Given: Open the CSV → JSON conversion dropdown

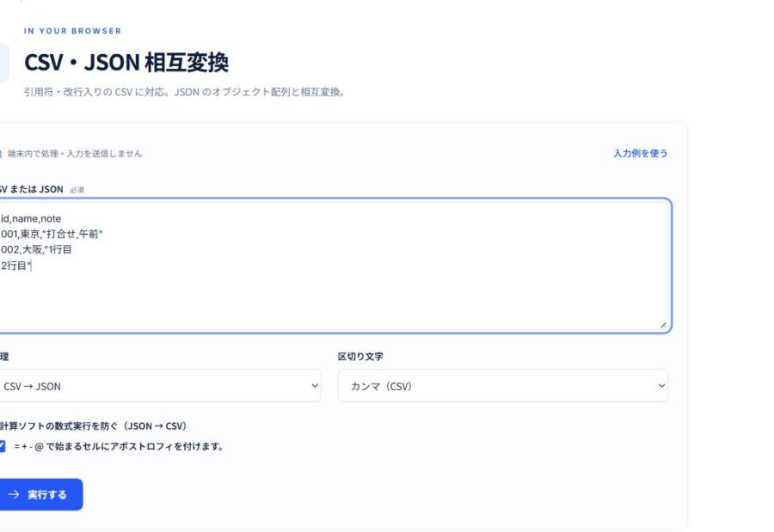Looking at the screenshot, I should (159, 385).
